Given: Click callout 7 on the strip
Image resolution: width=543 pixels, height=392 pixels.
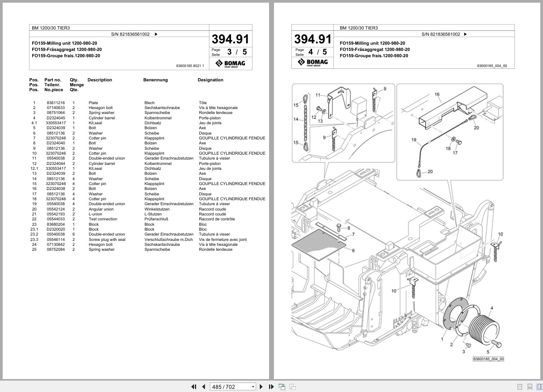Looking at the screenshot, I should tap(353, 234).
